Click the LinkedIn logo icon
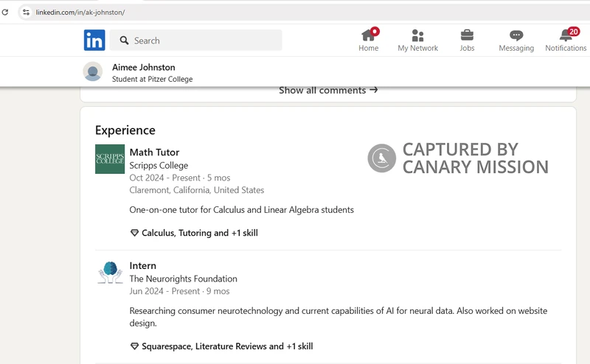This screenshot has width=590, height=364. (x=94, y=41)
